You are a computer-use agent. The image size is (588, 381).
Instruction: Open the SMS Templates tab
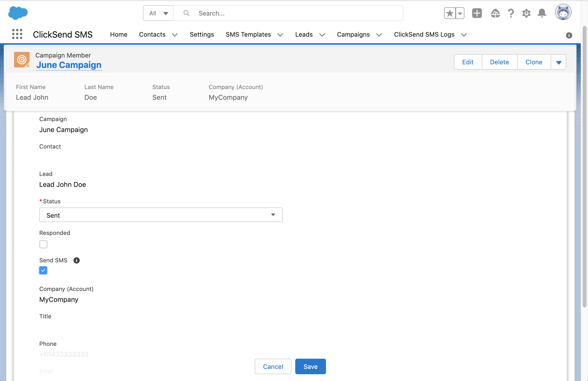point(248,35)
